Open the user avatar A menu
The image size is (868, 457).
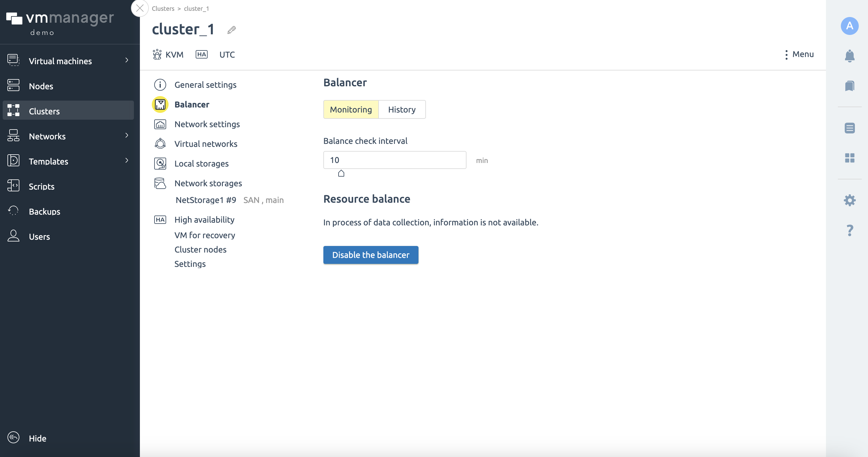click(850, 26)
